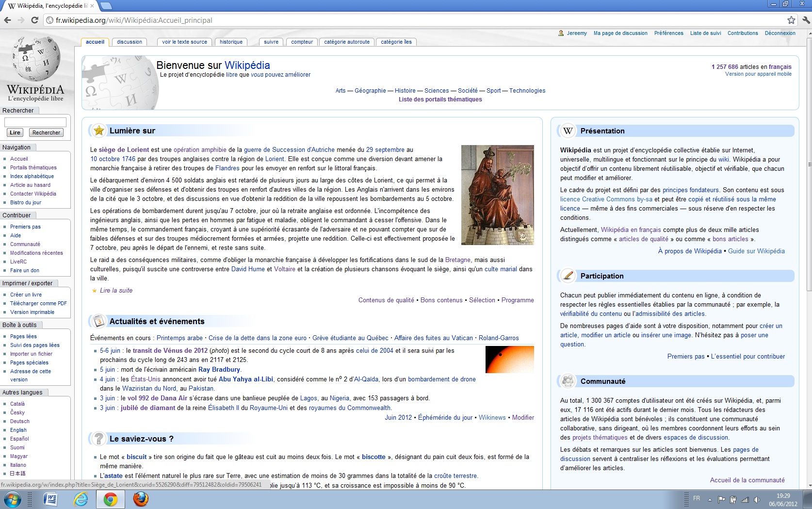Click the Déconnexion link

[x=780, y=33]
